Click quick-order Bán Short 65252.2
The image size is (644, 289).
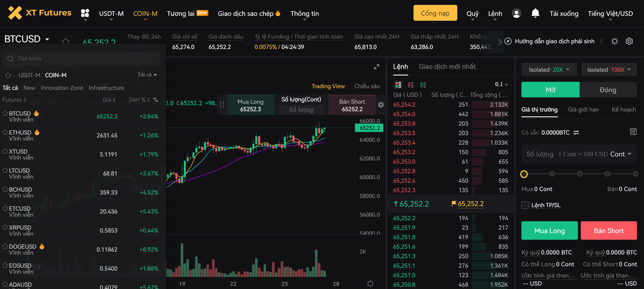click(x=352, y=105)
